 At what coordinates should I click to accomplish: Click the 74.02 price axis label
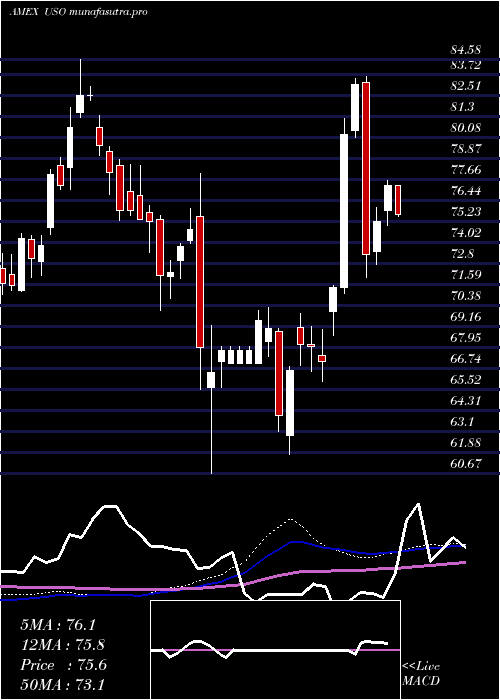click(466, 232)
